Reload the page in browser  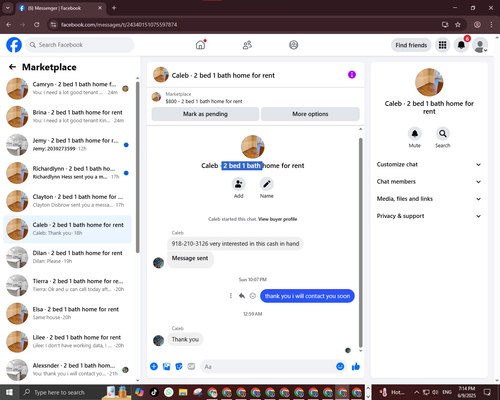click(37, 24)
